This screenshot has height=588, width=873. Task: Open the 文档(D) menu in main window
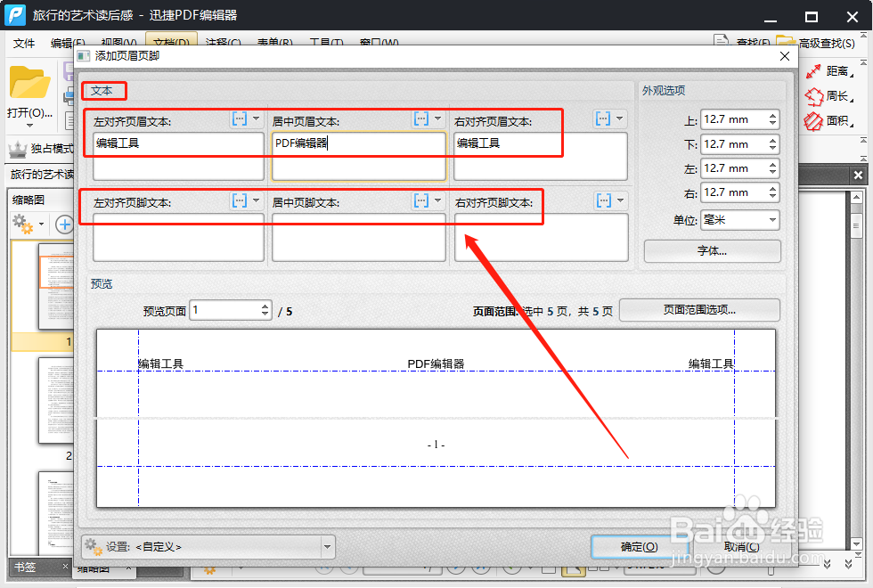point(171,43)
